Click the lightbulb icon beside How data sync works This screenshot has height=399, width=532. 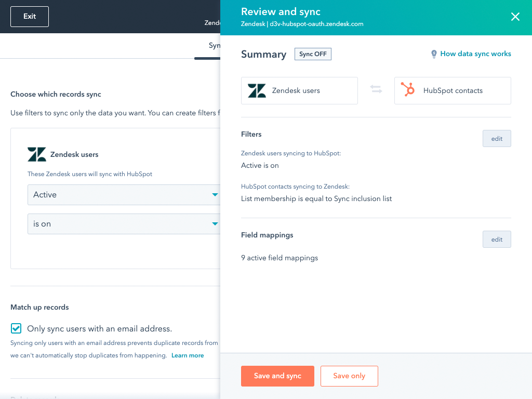[x=434, y=54]
